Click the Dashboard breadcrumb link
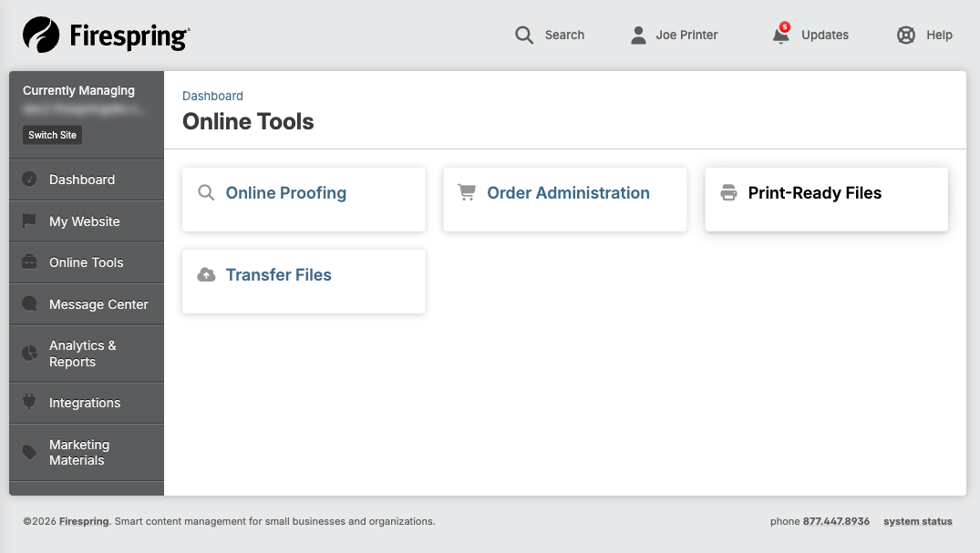The width and height of the screenshot is (980, 553). click(212, 96)
